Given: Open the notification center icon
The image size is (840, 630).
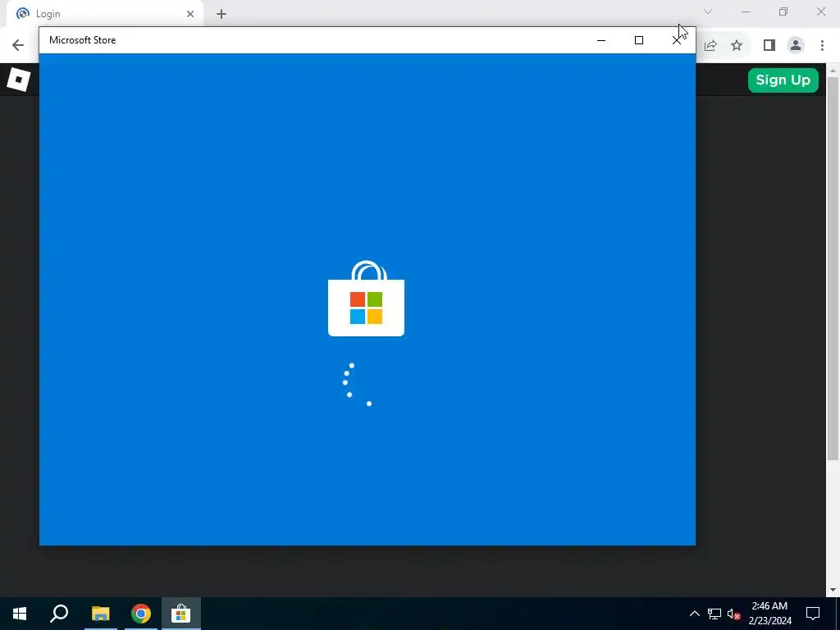Looking at the screenshot, I should pyautogui.click(x=813, y=614).
